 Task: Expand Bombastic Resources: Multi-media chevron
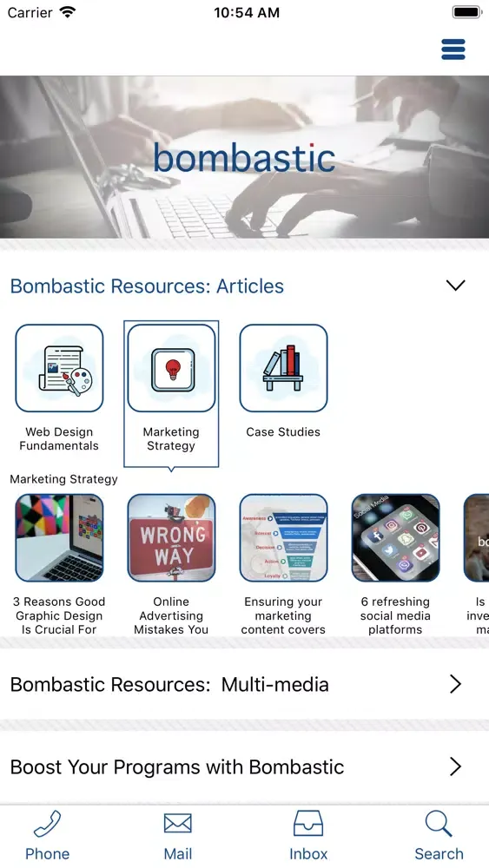(455, 684)
